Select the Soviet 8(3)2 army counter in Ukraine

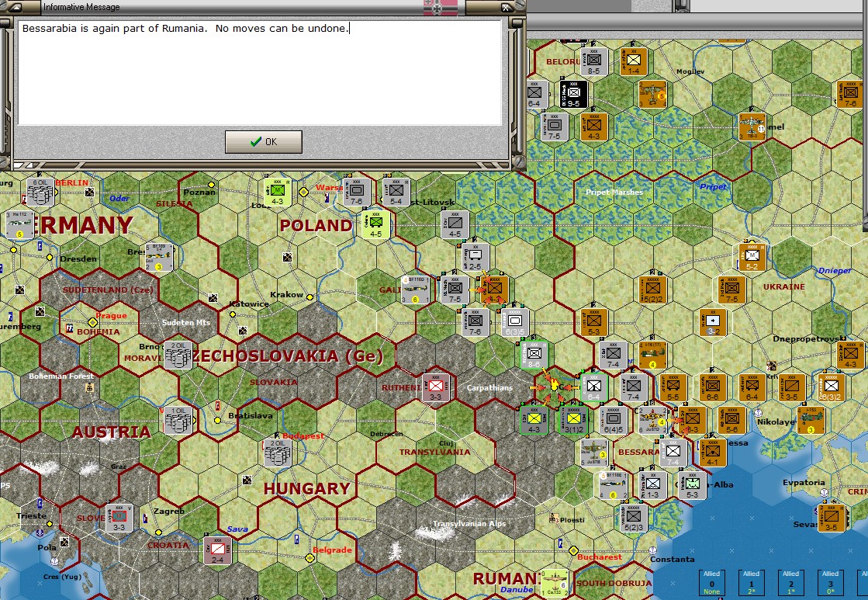pos(831,388)
